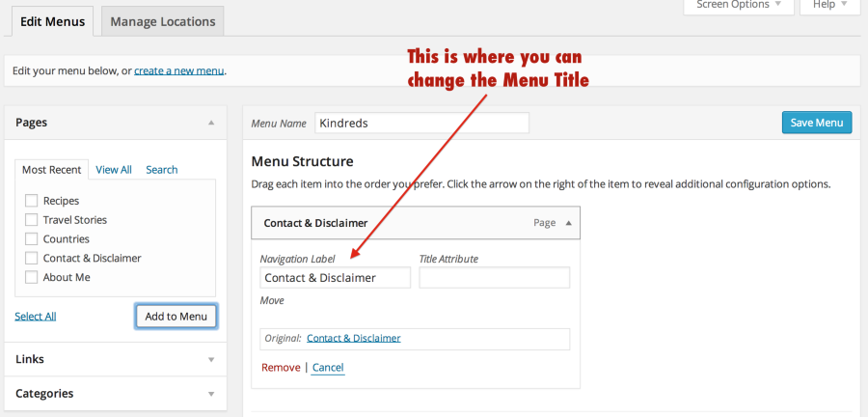
Task: Switch to the Manage Locations tab
Action: tap(162, 20)
